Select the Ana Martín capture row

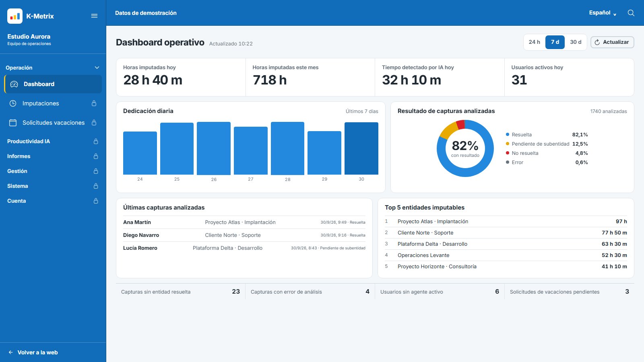(x=244, y=222)
